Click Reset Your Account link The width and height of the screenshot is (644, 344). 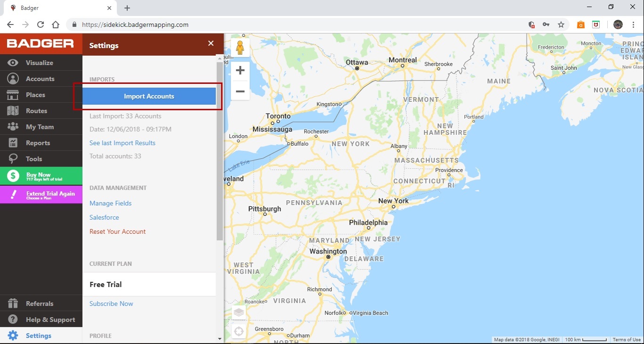coord(118,231)
